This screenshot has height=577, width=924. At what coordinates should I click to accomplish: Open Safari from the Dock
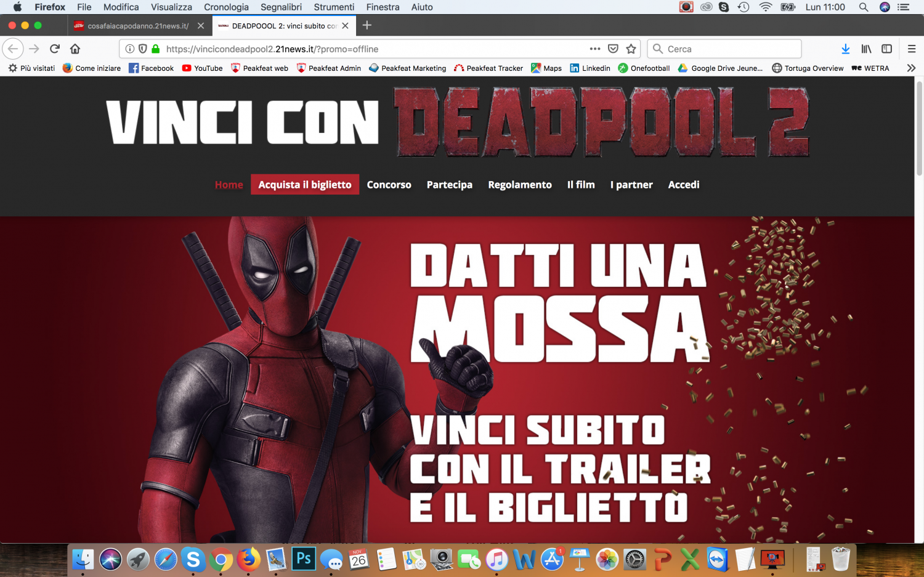pyautogui.click(x=166, y=560)
